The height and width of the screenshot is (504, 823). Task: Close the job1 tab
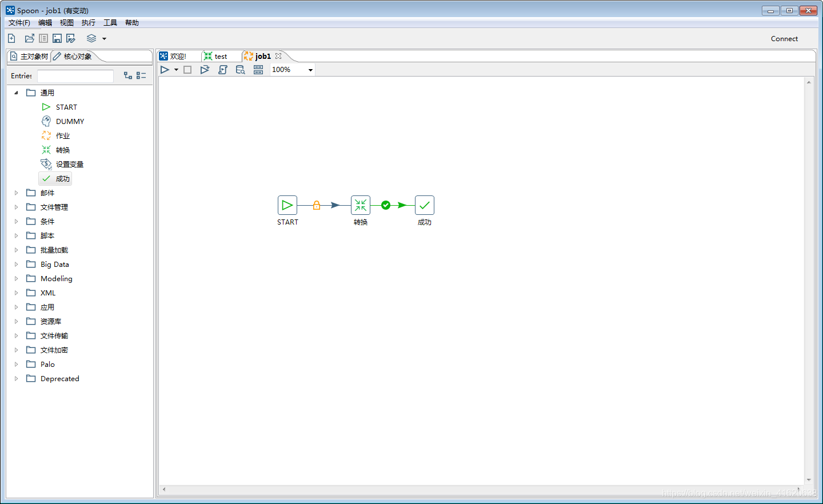click(x=278, y=56)
